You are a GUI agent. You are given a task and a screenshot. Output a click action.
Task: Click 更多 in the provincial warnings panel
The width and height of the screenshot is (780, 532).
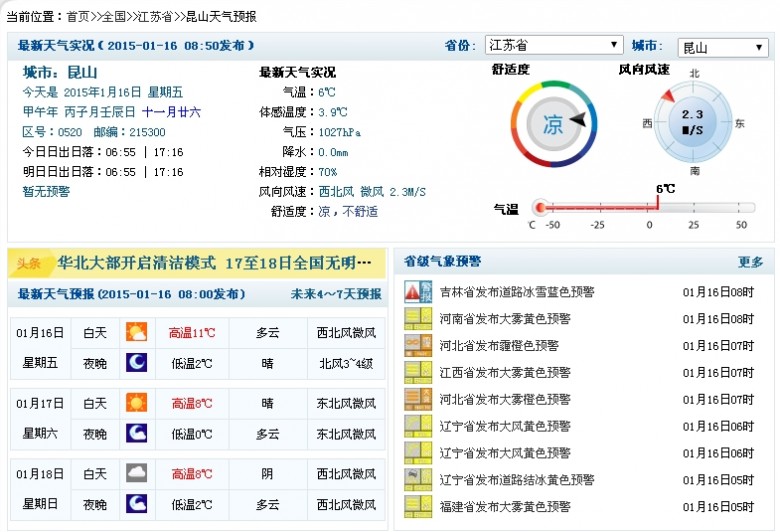click(x=750, y=262)
